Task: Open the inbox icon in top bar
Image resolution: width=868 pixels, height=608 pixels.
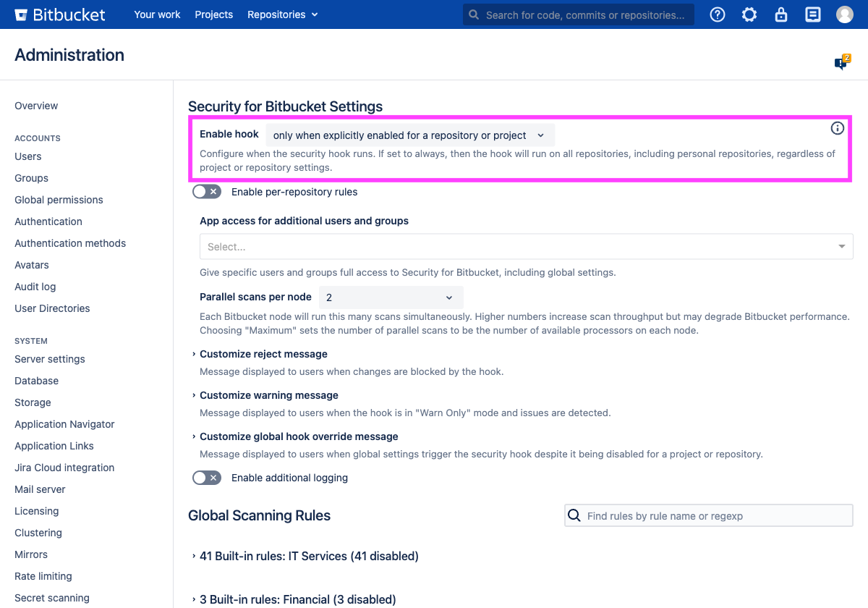Action: tap(813, 14)
